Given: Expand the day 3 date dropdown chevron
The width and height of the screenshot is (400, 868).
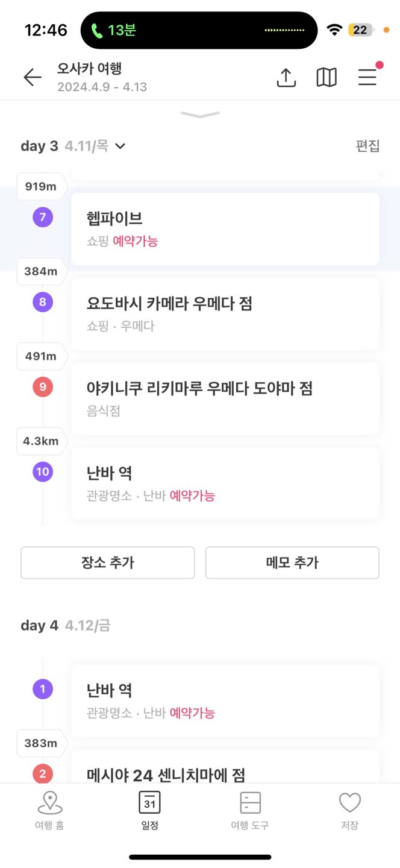Looking at the screenshot, I should tap(120, 146).
